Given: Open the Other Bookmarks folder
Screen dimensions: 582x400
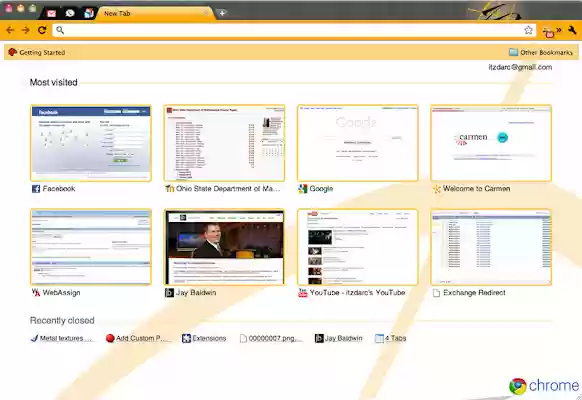Looking at the screenshot, I should (541, 52).
